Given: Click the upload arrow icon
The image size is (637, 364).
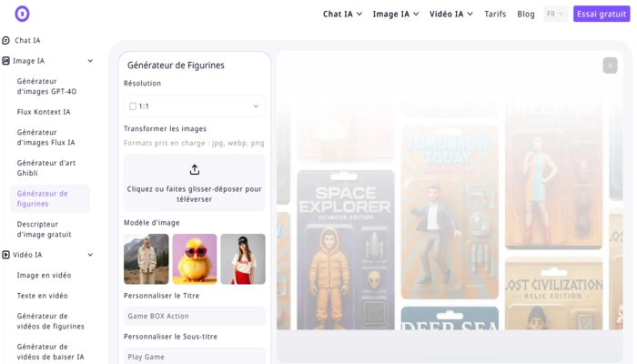Looking at the screenshot, I should [195, 170].
